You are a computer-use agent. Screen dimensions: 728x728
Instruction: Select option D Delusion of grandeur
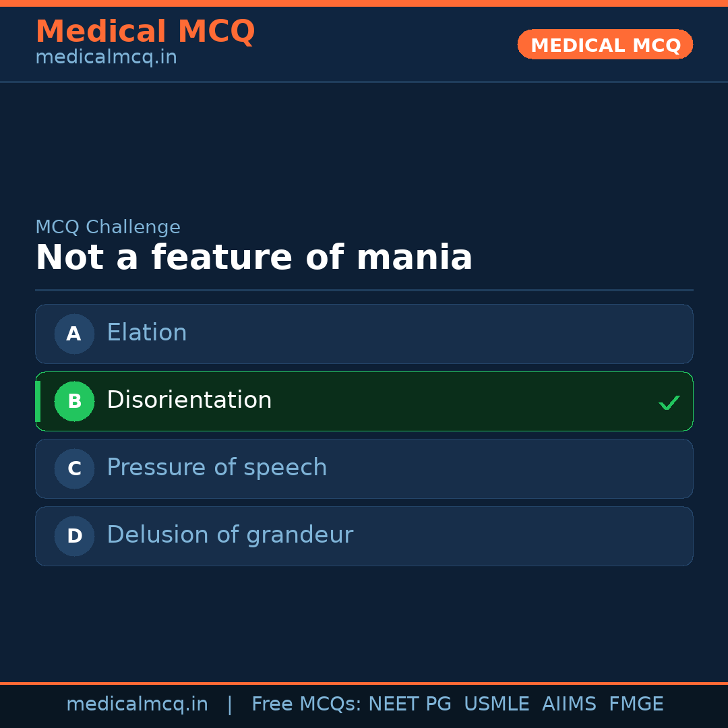click(x=364, y=536)
